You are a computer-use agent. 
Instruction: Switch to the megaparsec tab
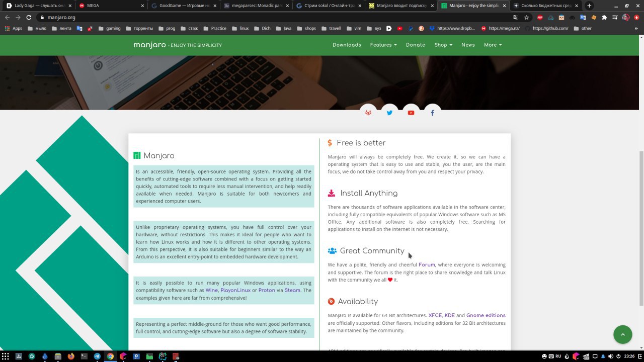click(256, 6)
